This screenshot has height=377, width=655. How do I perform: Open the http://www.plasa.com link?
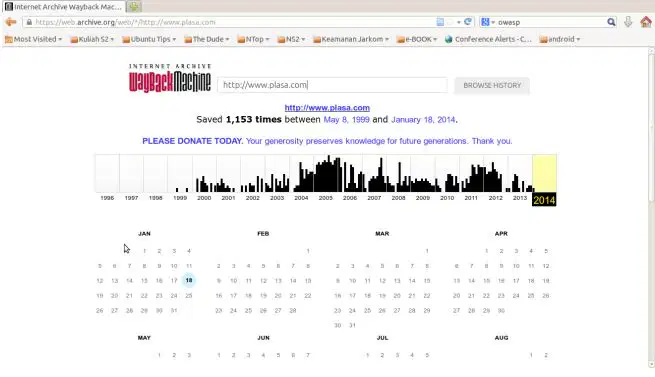[327, 108]
